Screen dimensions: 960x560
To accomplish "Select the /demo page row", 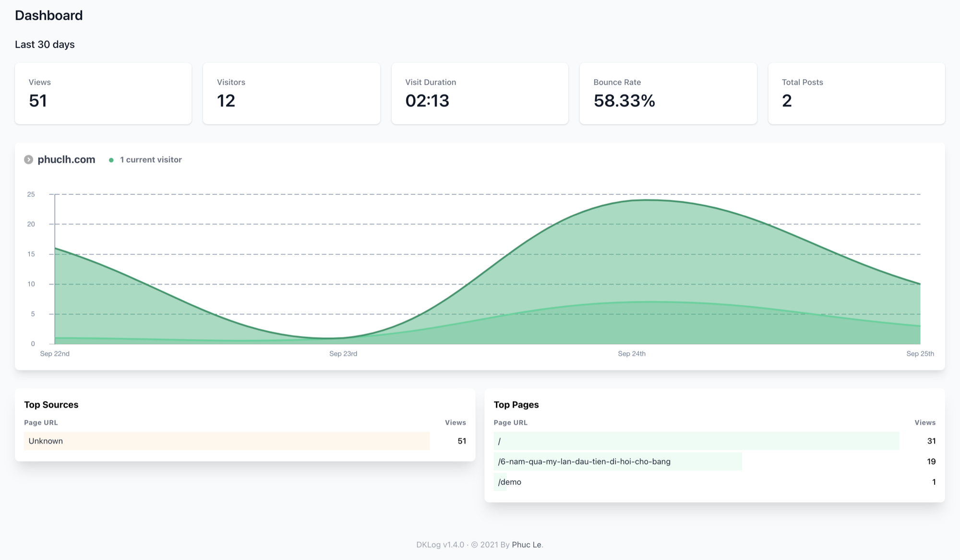I will pyautogui.click(x=715, y=482).
